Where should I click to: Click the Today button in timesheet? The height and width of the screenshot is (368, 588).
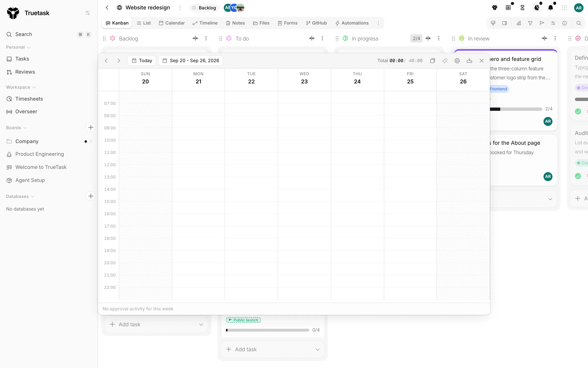pyautogui.click(x=142, y=61)
